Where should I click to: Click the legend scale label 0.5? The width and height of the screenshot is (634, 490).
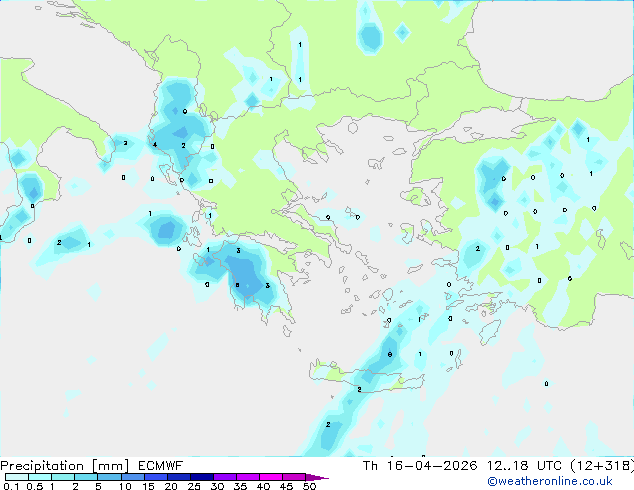[x=34, y=486]
